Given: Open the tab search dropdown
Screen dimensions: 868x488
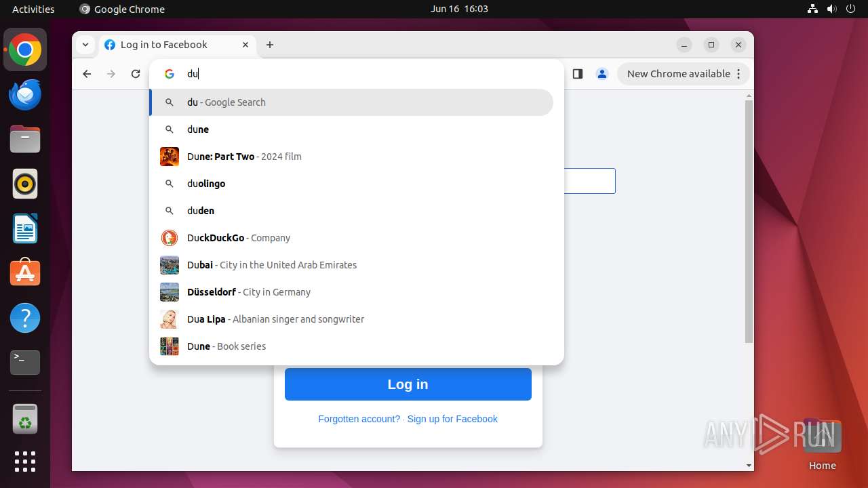Looking at the screenshot, I should [x=85, y=45].
